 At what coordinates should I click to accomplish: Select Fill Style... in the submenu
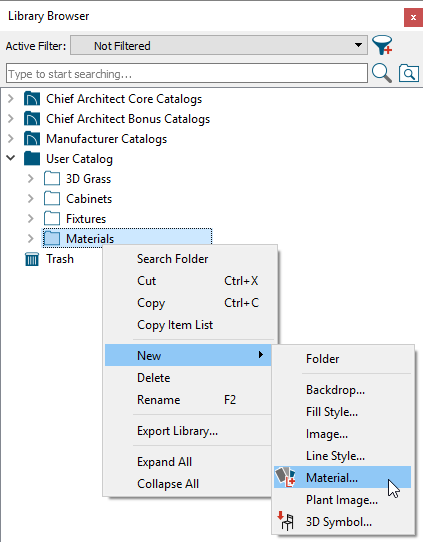pos(342,412)
